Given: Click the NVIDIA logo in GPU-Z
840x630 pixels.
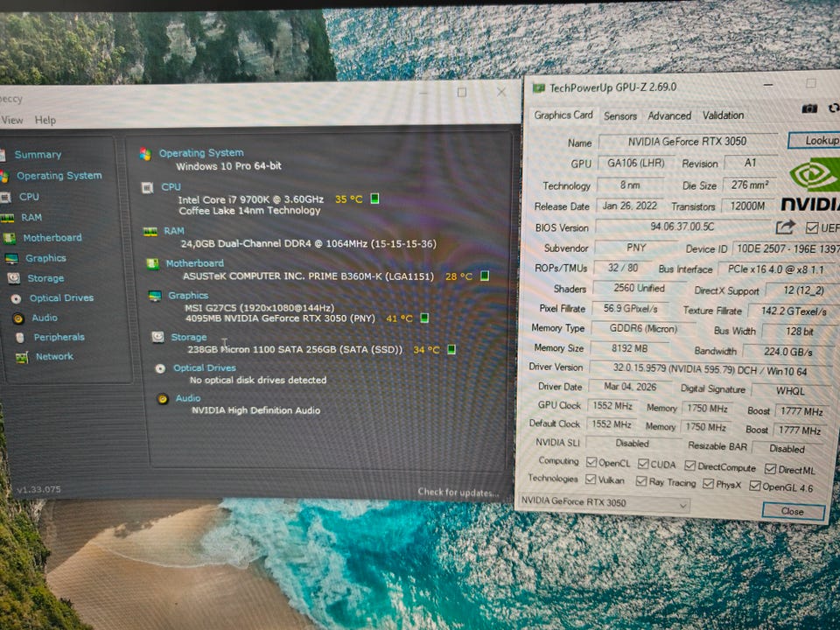Looking at the screenshot, I should coord(813,185).
